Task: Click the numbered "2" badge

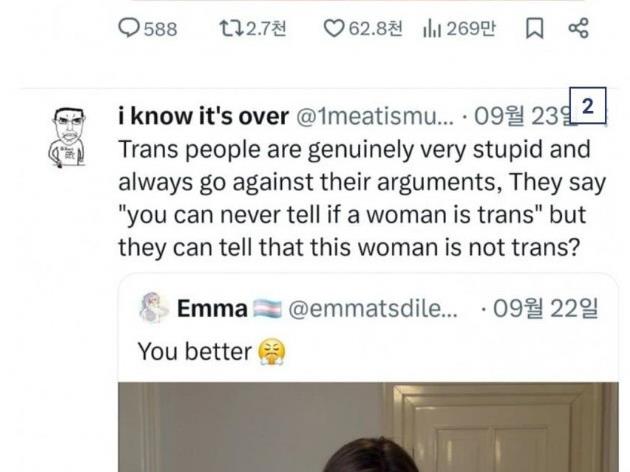Action: (588, 106)
